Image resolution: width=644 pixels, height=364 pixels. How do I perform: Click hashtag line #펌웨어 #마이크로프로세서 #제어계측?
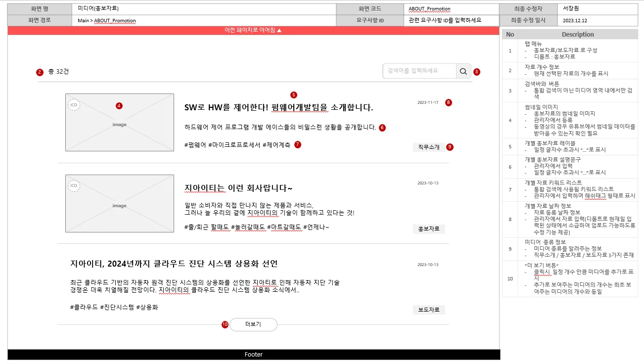pyautogui.click(x=237, y=145)
